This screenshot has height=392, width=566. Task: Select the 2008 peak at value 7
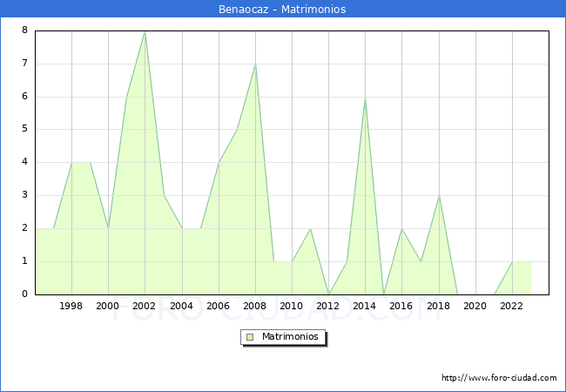point(255,64)
